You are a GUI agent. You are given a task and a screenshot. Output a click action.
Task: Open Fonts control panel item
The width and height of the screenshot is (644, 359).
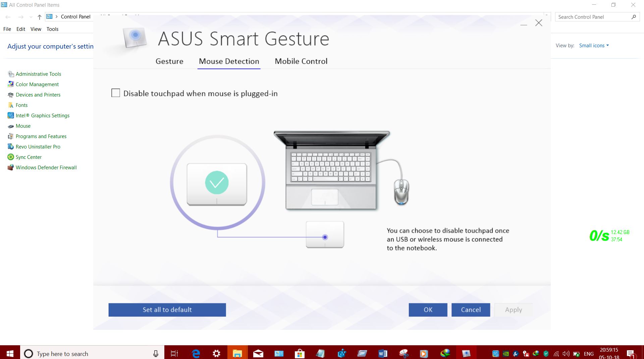[18, 105]
